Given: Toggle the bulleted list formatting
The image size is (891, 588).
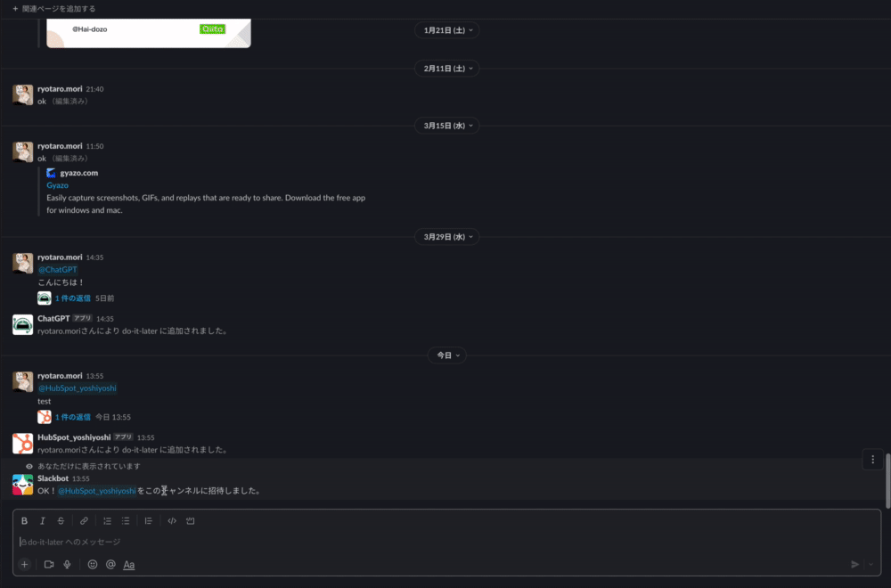Looking at the screenshot, I should click(126, 520).
